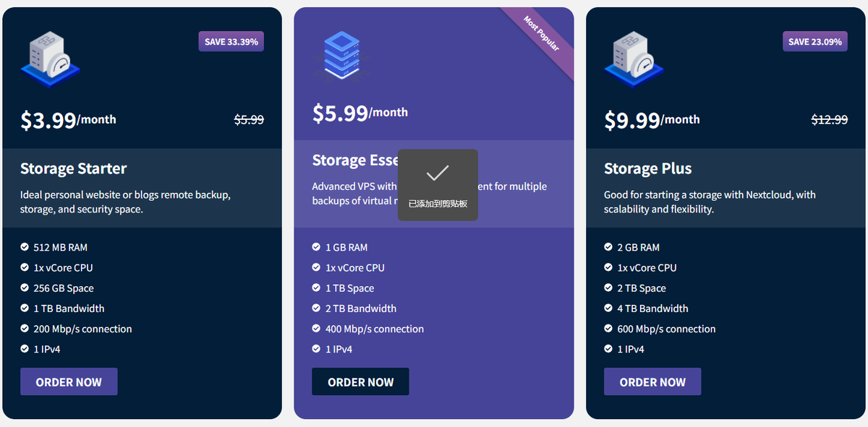Click the 'Good for starting a storage' description
868x427 pixels.
710,202
